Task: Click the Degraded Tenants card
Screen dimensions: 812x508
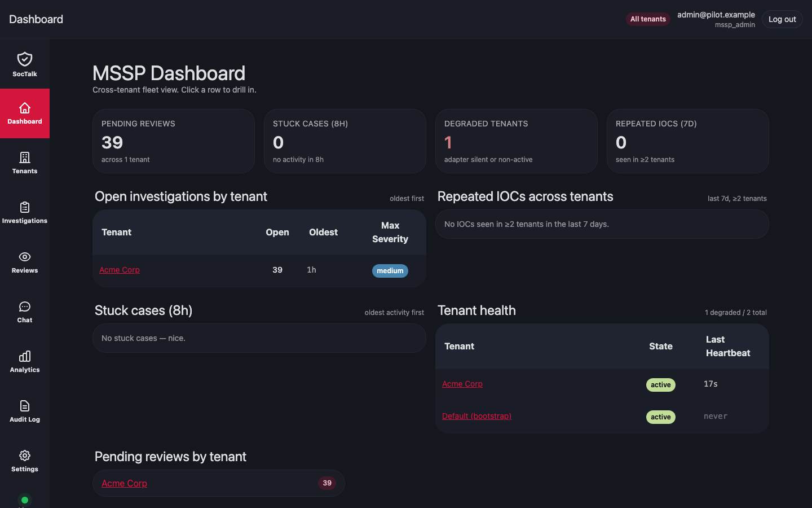Action: pos(517,141)
